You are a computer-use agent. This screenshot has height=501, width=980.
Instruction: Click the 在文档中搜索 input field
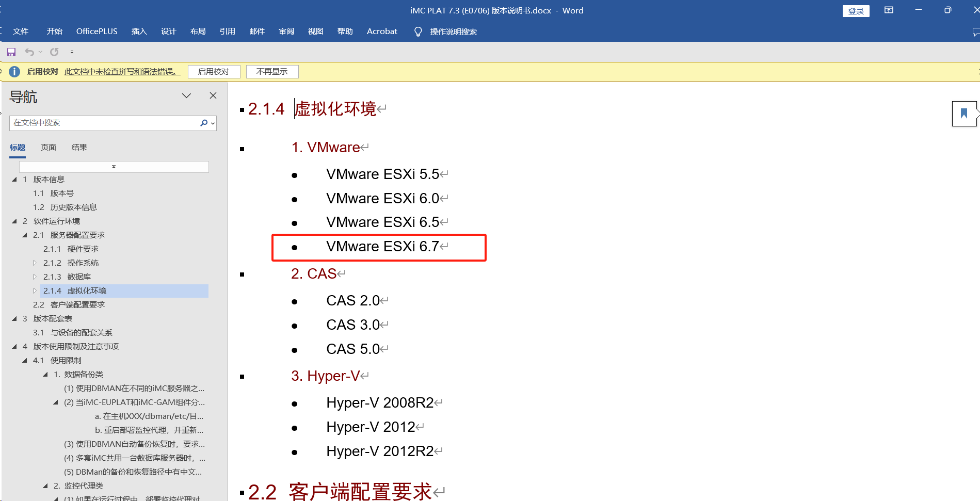104,123
